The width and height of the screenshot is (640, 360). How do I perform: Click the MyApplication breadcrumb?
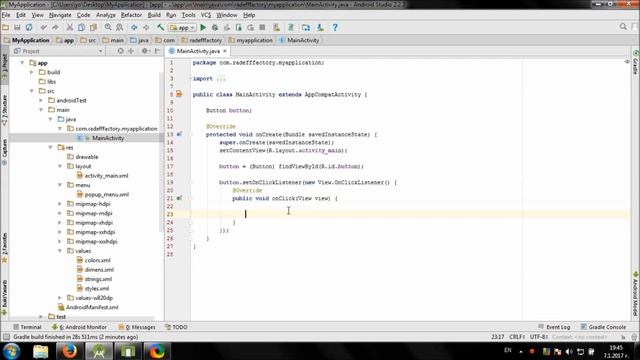pyautogui.click(x=27, y=40)
